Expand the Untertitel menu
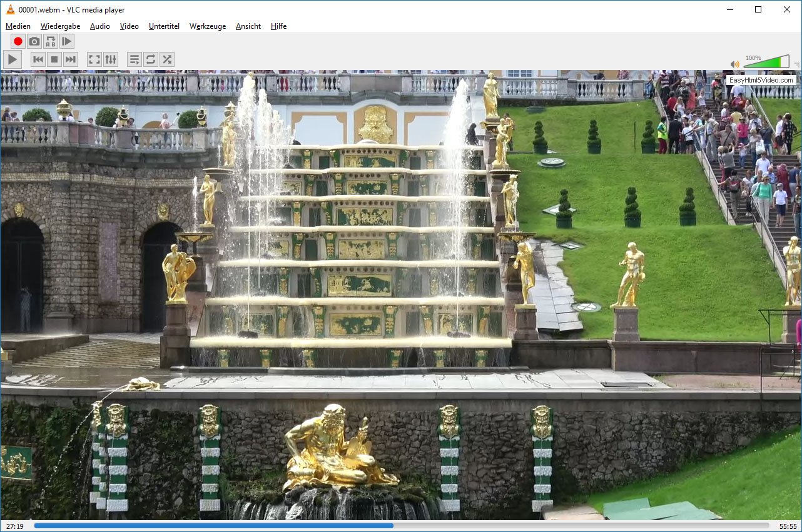Screen dimensions: 802x532 (x=164, y=26)
